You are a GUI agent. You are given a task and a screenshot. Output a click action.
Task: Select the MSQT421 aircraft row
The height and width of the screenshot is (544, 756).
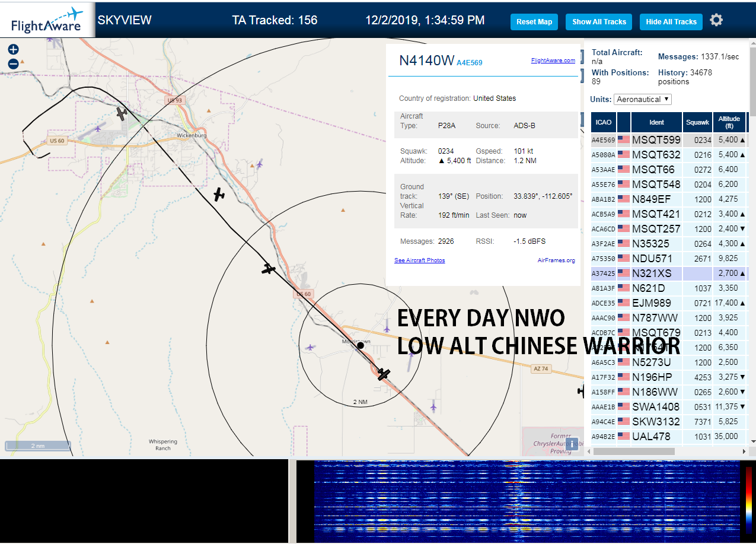pos(669,214)
